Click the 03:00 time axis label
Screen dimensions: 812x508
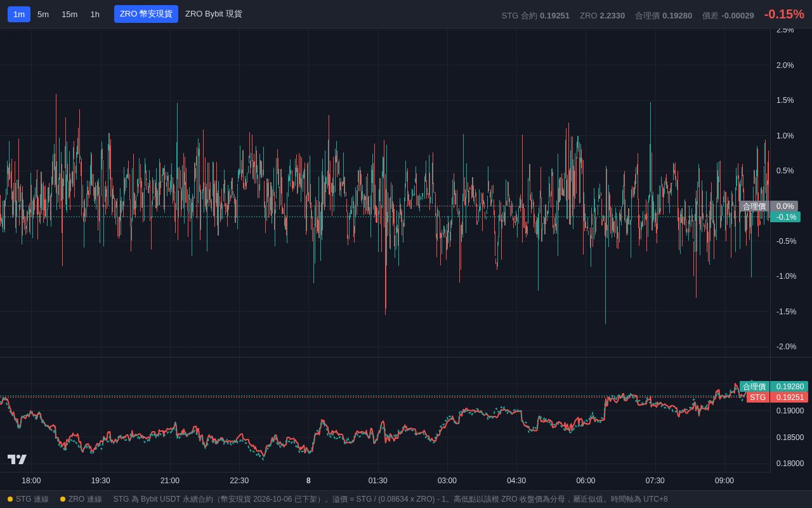pos(447,481)
